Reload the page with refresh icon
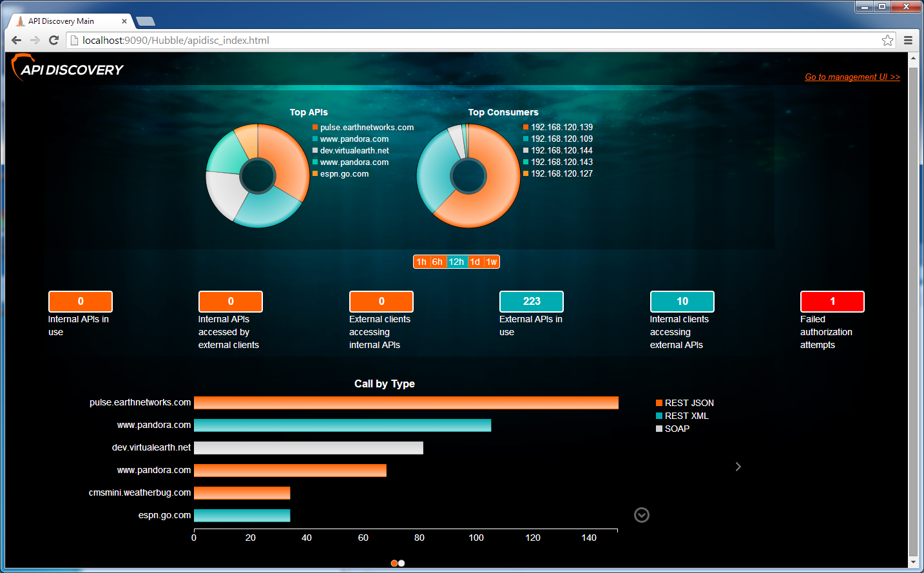 [54, 40]
